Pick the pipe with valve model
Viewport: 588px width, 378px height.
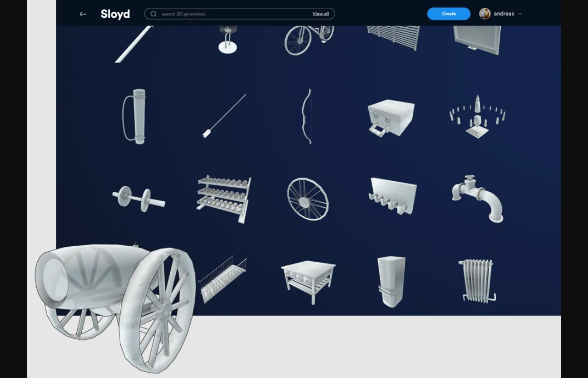[x=478, y=199]
